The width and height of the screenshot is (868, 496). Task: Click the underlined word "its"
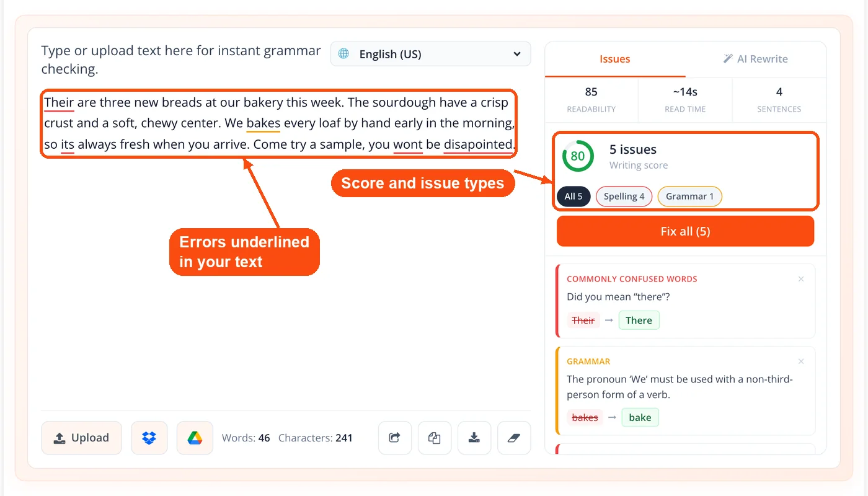(68, 145)
